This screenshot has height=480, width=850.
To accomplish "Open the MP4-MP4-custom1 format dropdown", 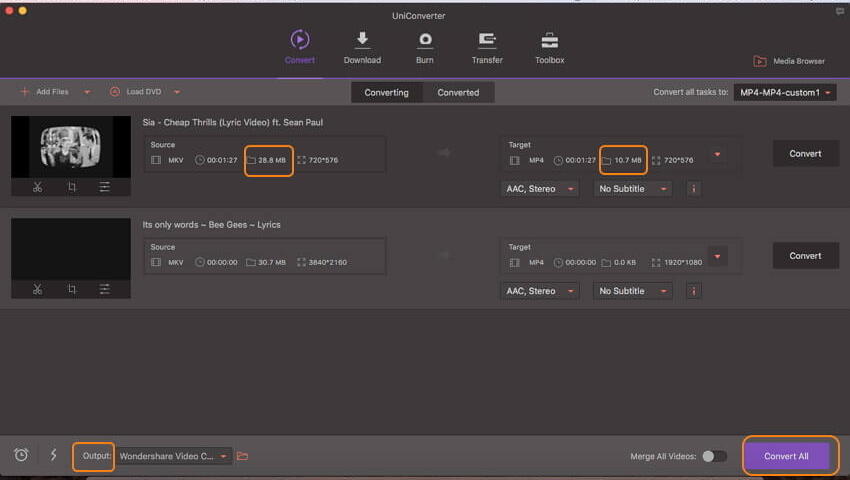I will coord(784,93).
